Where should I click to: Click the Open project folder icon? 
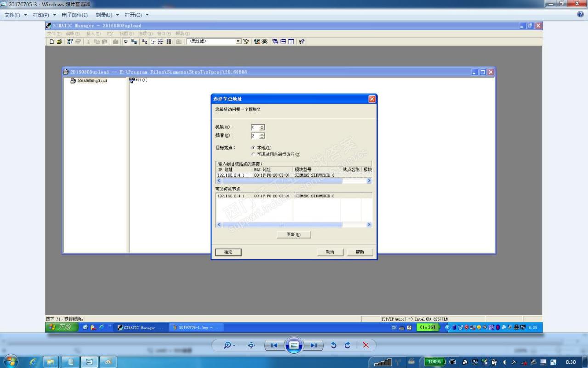point(59,41)
